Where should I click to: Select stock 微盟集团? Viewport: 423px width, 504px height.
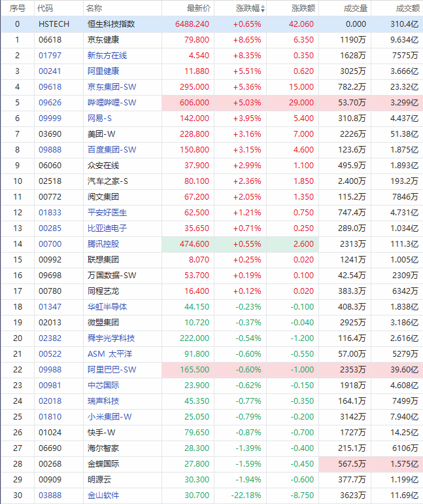pos(103,323)
